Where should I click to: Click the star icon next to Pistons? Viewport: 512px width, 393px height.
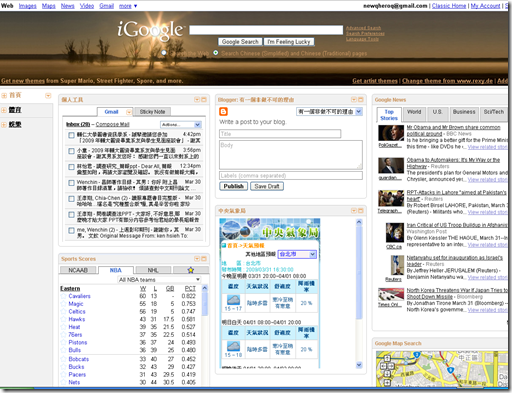click(x=64, y=342)
